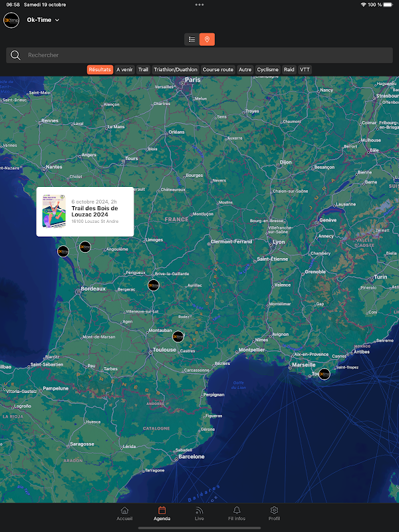Toggle the Résultats filter chip
This screenshot has width=399, height=532.
tap(100, 70)
